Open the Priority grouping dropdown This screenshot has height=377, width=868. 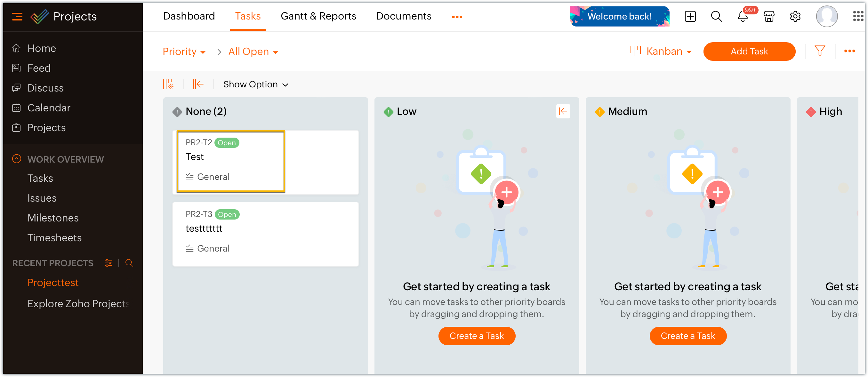pyautogui.click(x=184, y=52)
